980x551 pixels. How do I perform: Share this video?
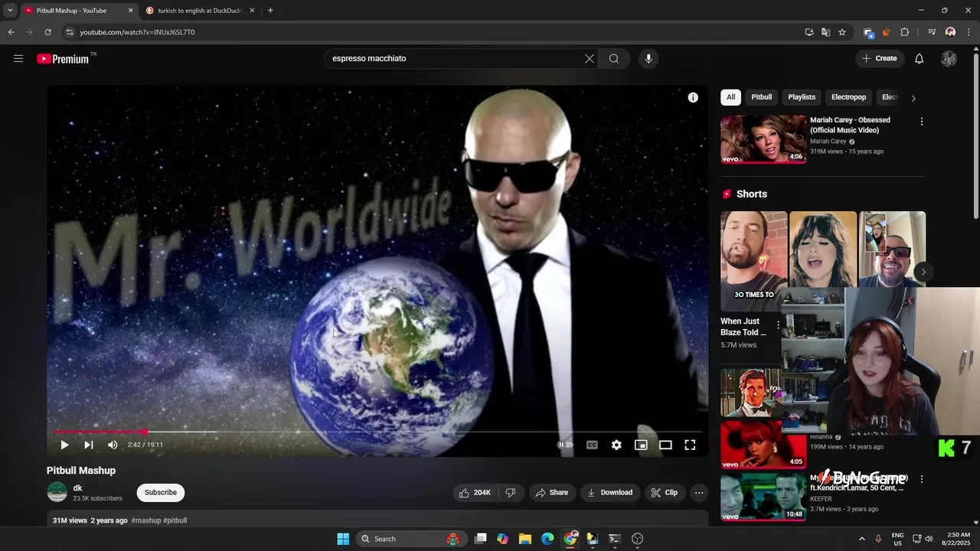coord(551,493)
